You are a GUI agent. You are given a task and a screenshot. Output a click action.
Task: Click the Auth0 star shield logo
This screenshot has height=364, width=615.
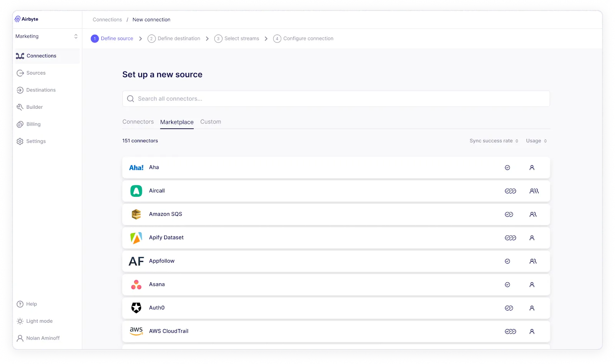(136, 308)
